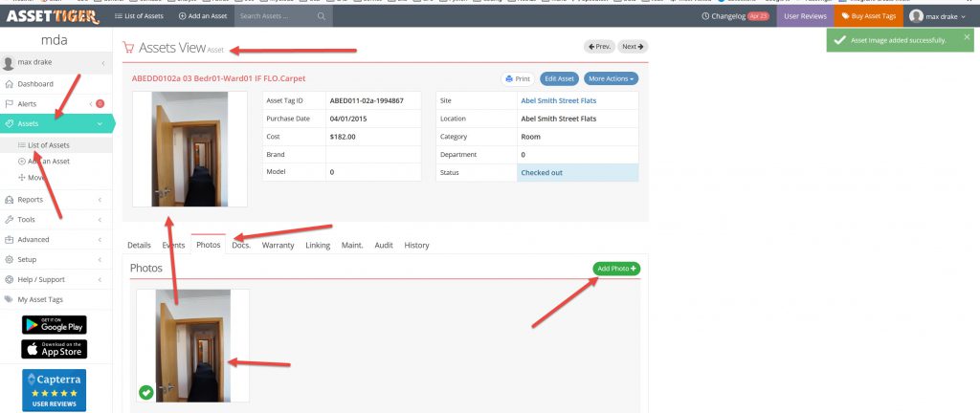Open Alerts in the sidebar
Screen dimensions: 980x413
(30, 103)
